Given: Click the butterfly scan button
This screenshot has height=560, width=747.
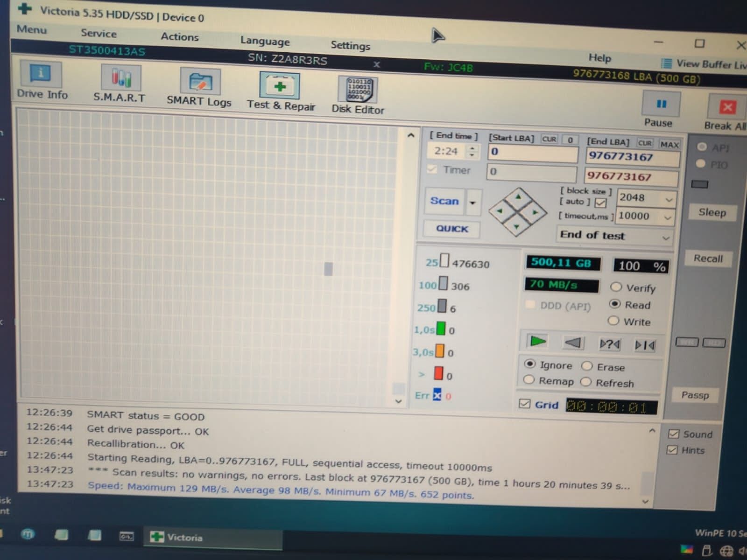Looking at the screenshot, I should [645, 345].
